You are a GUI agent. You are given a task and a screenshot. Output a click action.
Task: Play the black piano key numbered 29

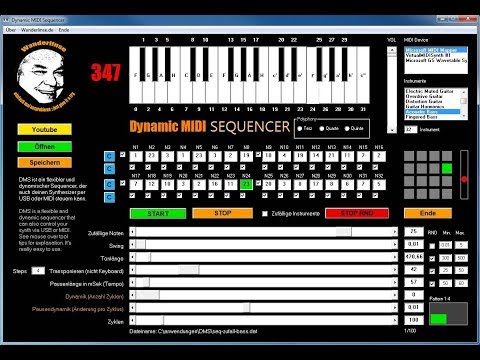tap(345, 64)
